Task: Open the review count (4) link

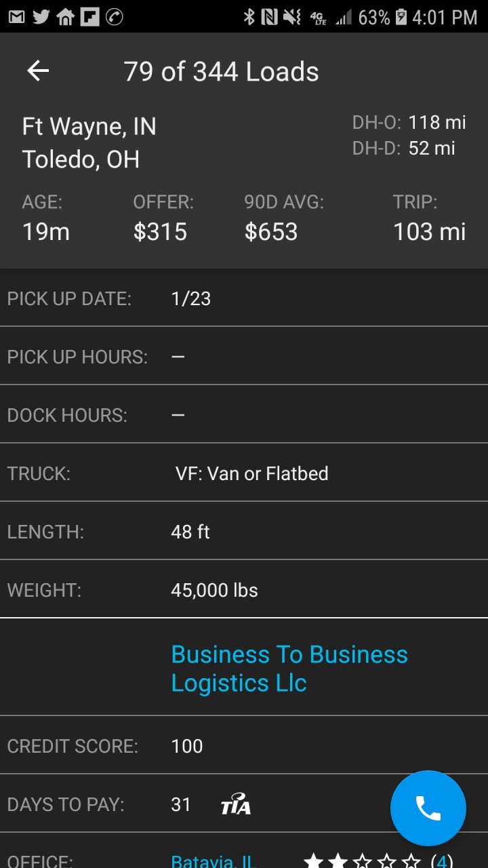Action: click(442, 861)
